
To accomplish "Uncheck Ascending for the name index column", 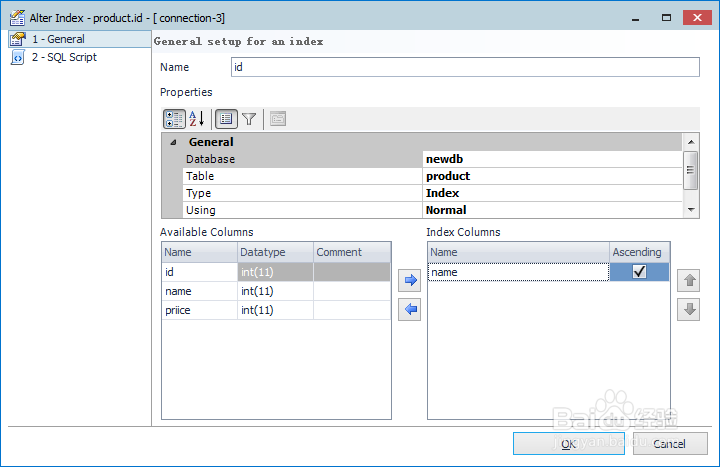I will point(639,272).
